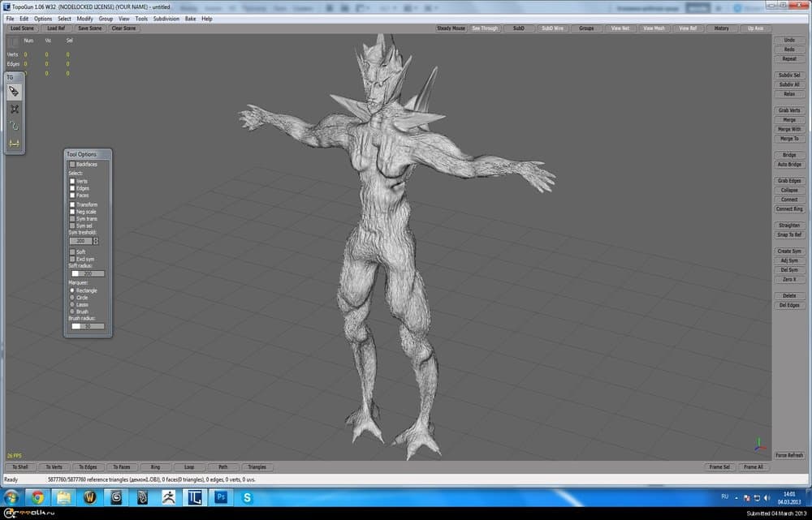Open the Bake menu
Screen dimensions: 812x520
click(x=190, y=18)
